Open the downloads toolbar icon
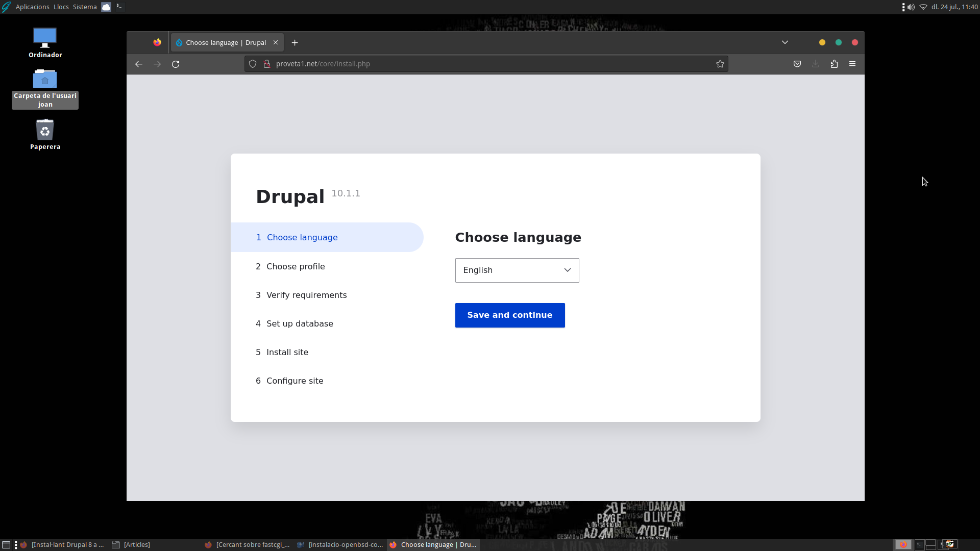The height and width of the screenshot is (551, 980). click(816, 64)
